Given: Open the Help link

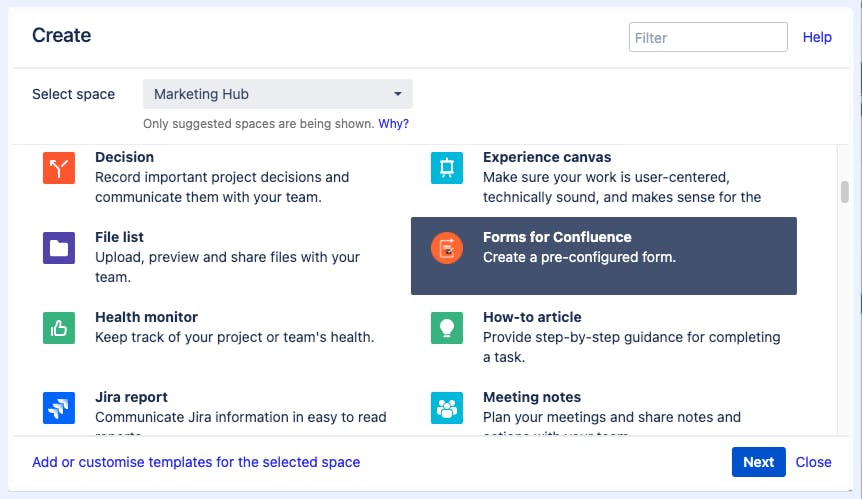Looking at the screenshot, I should point(817,37).
